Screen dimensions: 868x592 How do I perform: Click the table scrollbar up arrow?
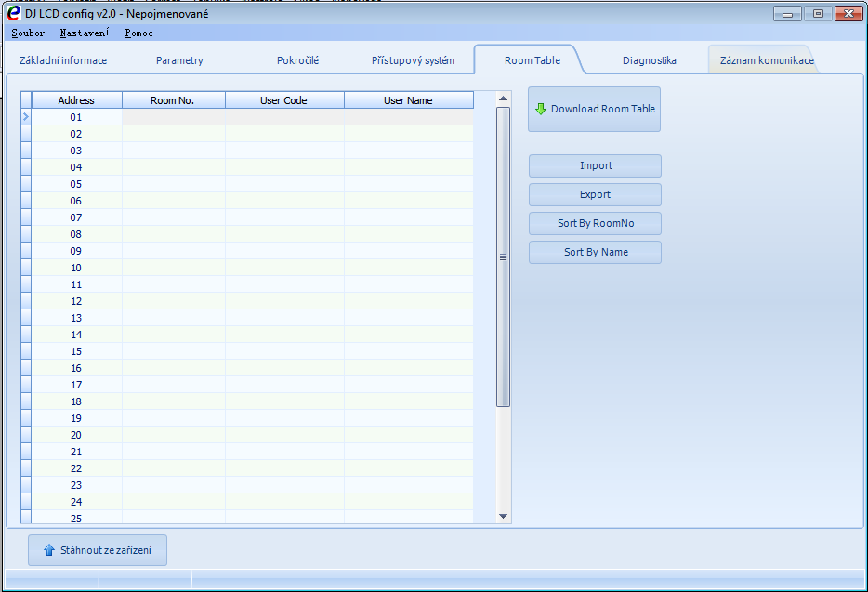[503, 99]
